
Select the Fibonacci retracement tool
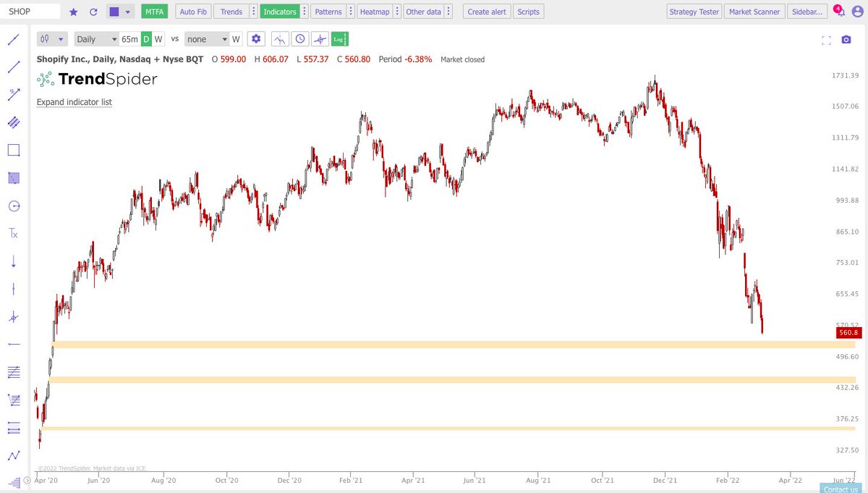13,372
